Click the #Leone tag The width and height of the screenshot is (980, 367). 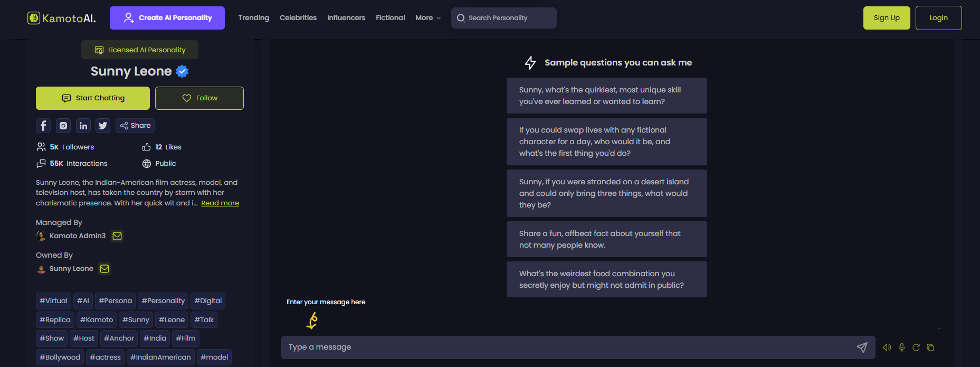pos(172,320)
